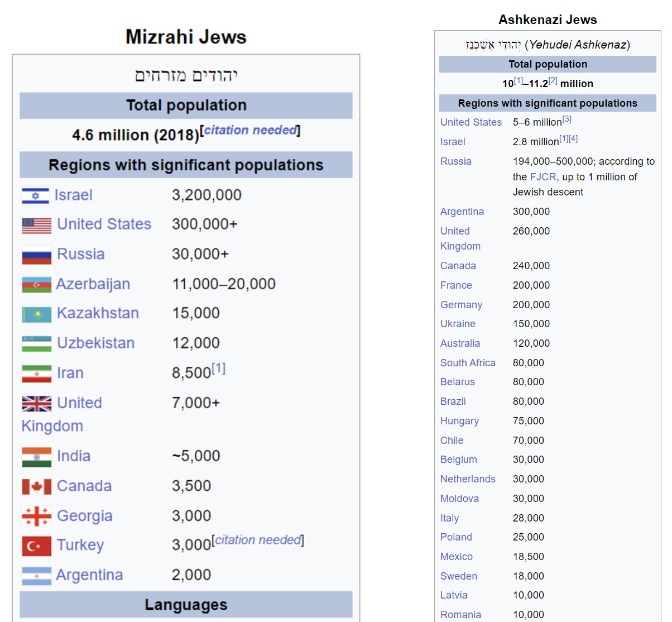Open the FJCR link in Russia row
This screenshot has height=622, width=672.
click(x=543, y=177)
